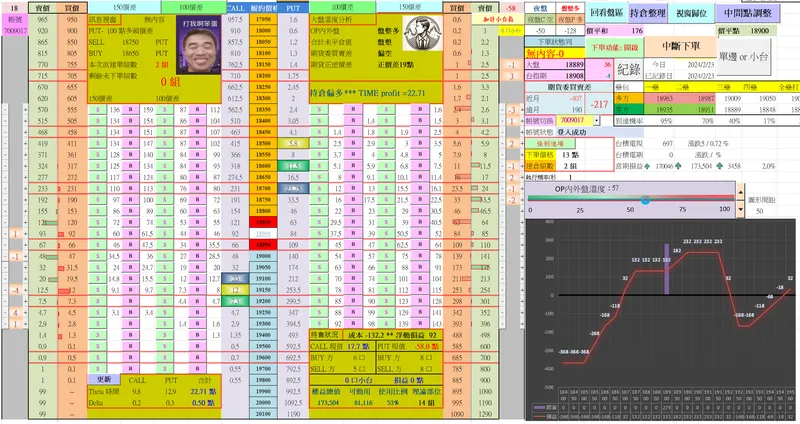Click the 中斷下單 button
This screenshot has width=800, height=424.
pyautogui.click(x=681, y=46)
